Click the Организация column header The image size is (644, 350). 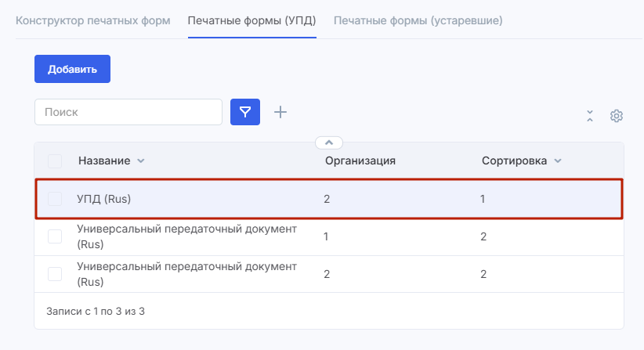pyautogui.click(x=360, y=161)
